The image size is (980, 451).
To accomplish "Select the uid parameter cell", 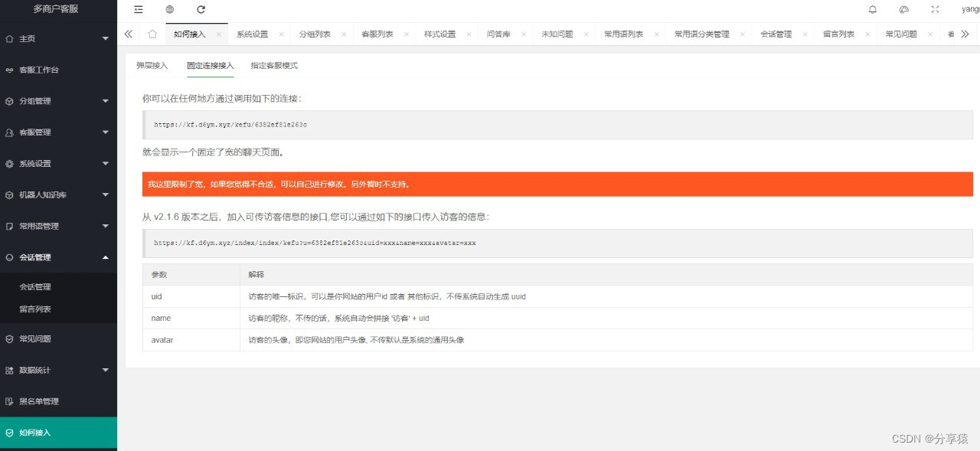I will tap(191, 296).
